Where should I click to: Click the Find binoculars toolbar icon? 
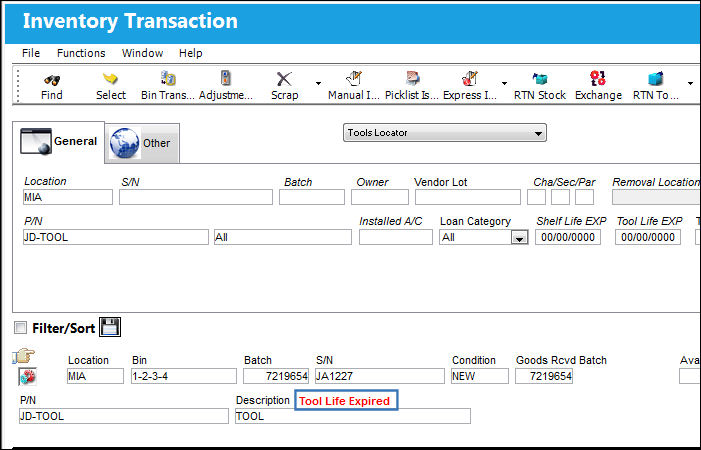tap(52, 80)
